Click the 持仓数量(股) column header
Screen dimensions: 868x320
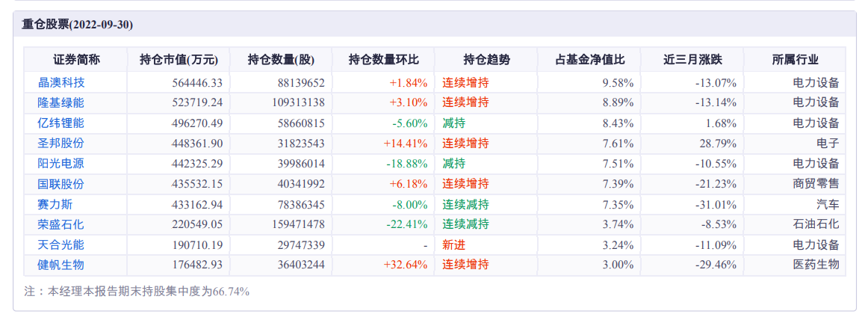[x=281, y=60]
